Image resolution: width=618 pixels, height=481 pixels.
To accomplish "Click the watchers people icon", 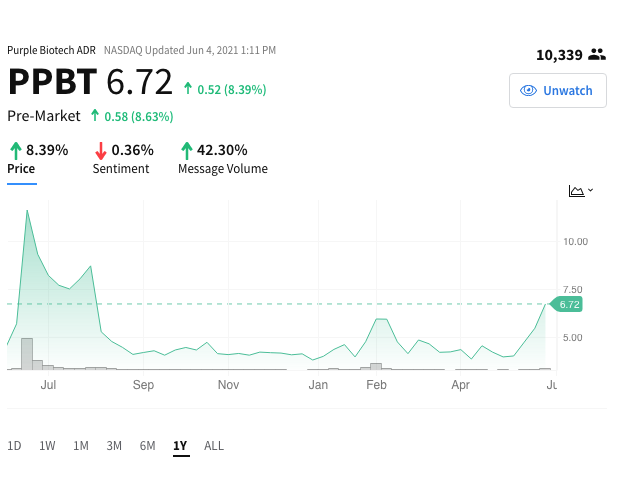I will 597,54.
